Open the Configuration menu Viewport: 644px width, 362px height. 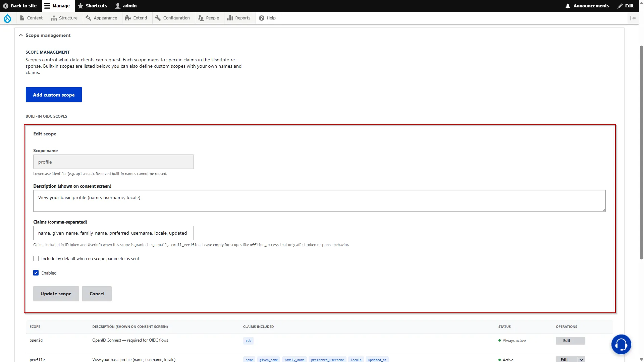[172, 18]
